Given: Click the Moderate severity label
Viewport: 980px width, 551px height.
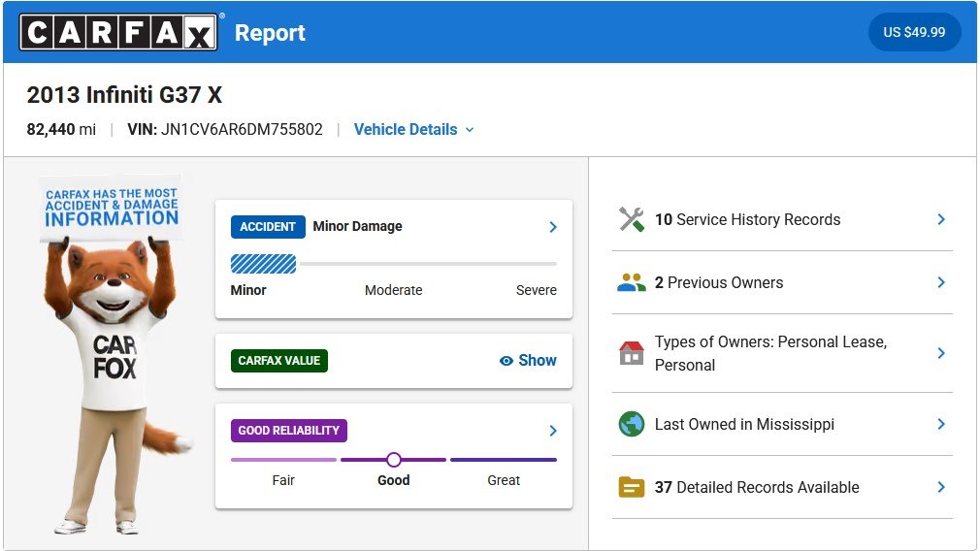Looking at the screenshot, I should pyautogui.click(x=393, y=290).
